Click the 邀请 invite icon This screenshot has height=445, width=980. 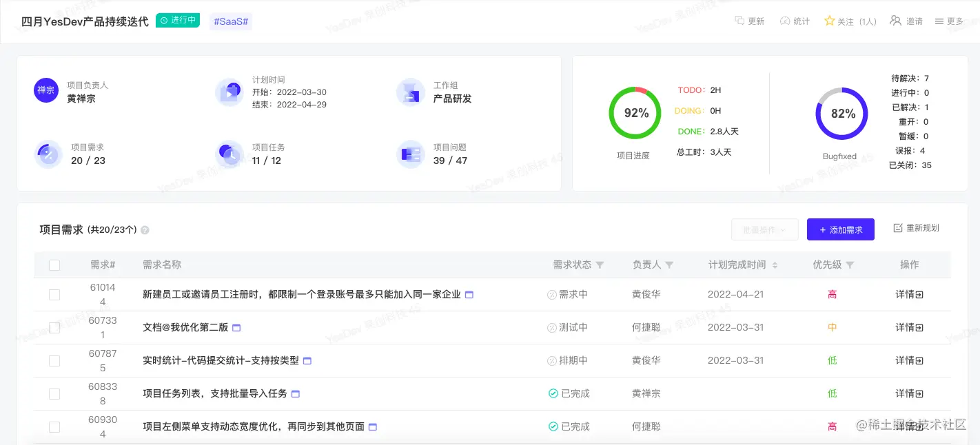(x=896, y=21)
